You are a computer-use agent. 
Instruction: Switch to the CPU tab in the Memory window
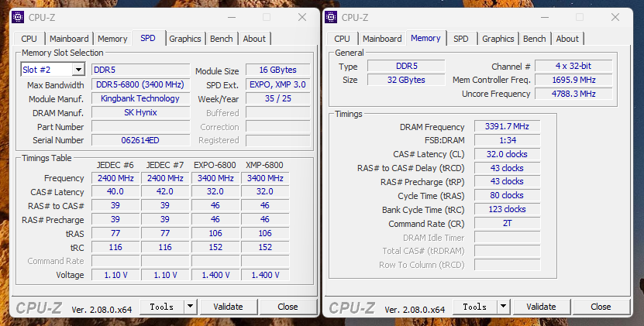(342, 39)
